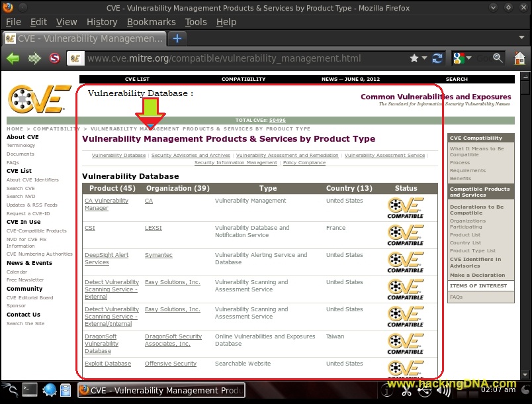The image size is (532, 404).
Task: Toggle the USB device tray icon
Action: tap(425, 390)
